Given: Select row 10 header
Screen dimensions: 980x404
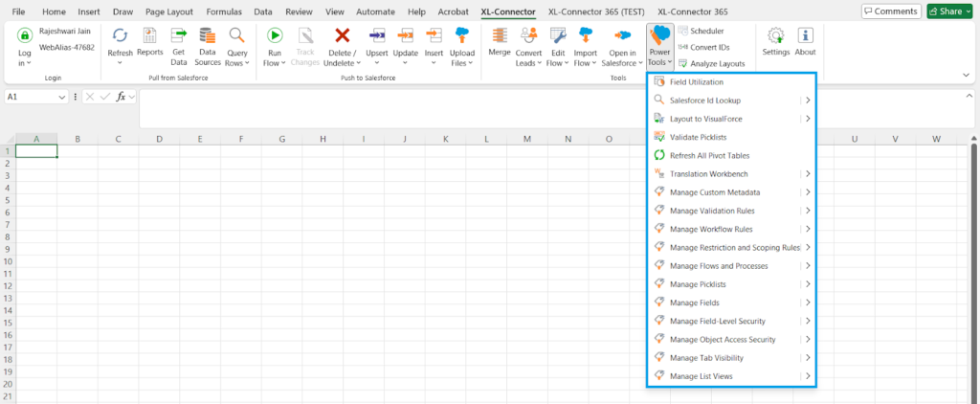Looking at the screenshot, I should pos(8,260).
